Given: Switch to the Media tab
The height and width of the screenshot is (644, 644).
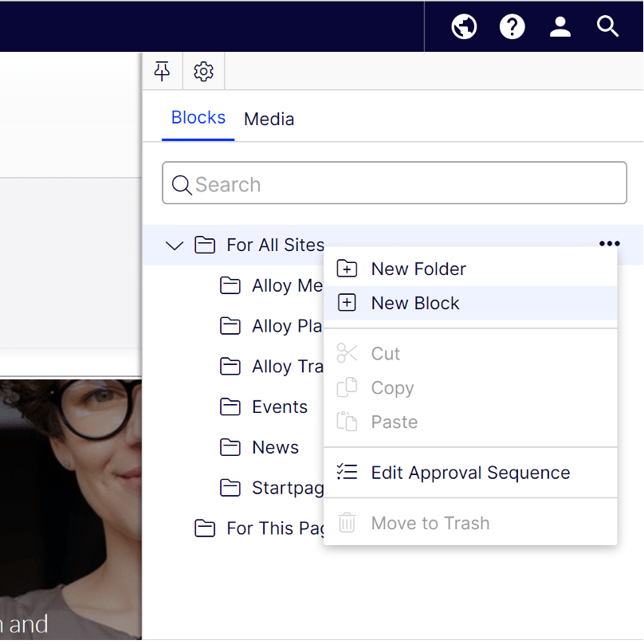Looking at the screenshot, I should (x=269, y=119).
